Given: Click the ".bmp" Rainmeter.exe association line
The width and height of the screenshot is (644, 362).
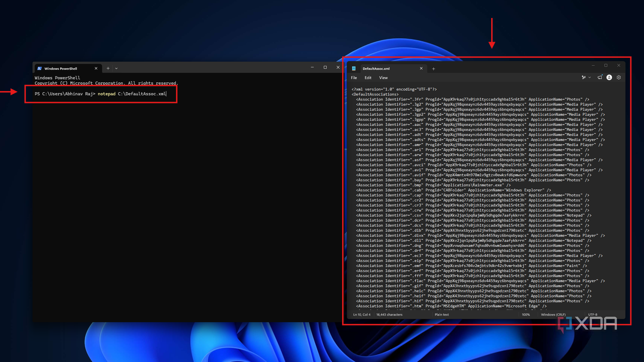Looking at the screenshot, I should coord(433,185).
